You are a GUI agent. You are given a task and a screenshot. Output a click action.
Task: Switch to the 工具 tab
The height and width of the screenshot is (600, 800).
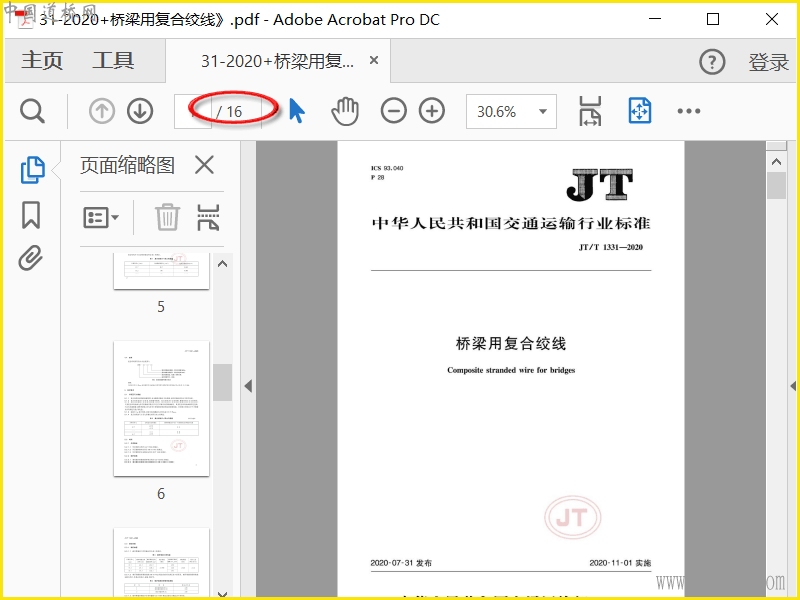click(x=113, y=61)
